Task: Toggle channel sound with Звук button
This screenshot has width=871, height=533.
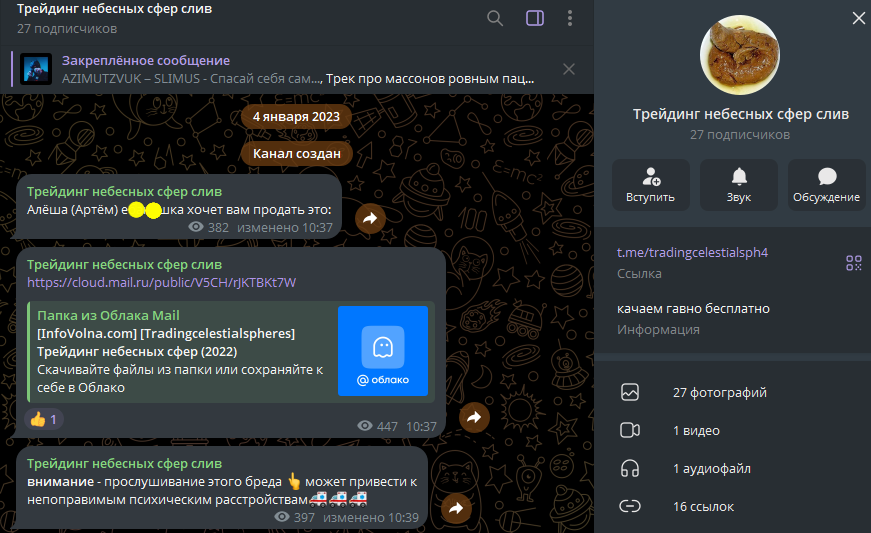Action: [739, 185]
